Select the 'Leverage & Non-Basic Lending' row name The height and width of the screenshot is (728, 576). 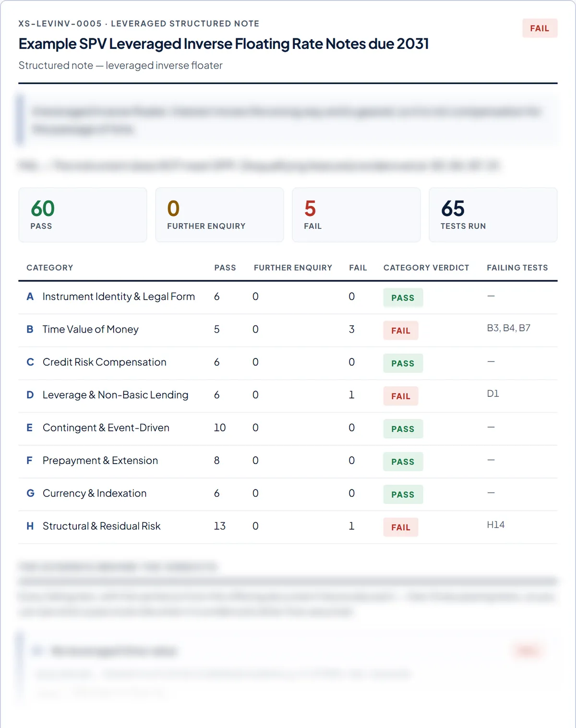(x=116, y=395)
